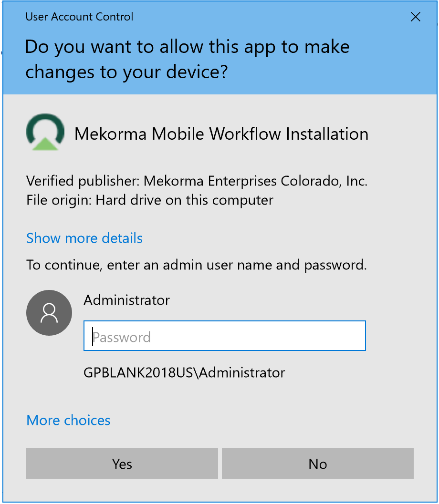Focus the Password input field

(x=224, y=336)
